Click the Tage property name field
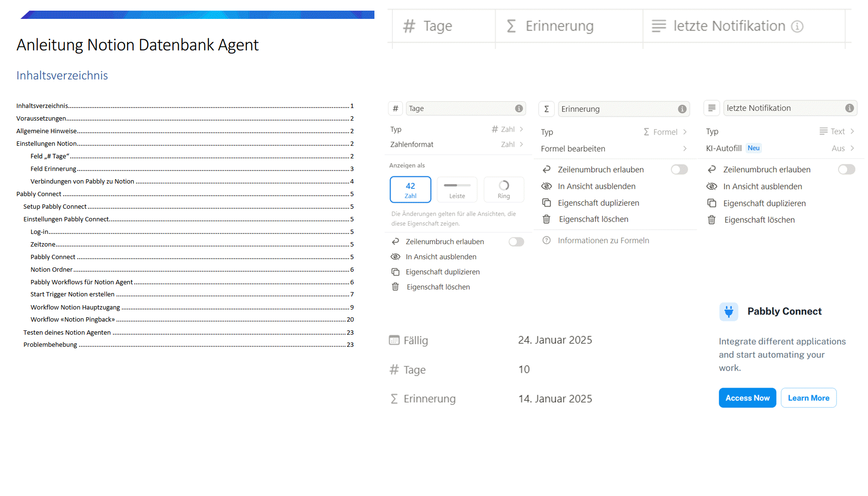Image resolution: width=868 pixels, height=496 pixels. 465,108
